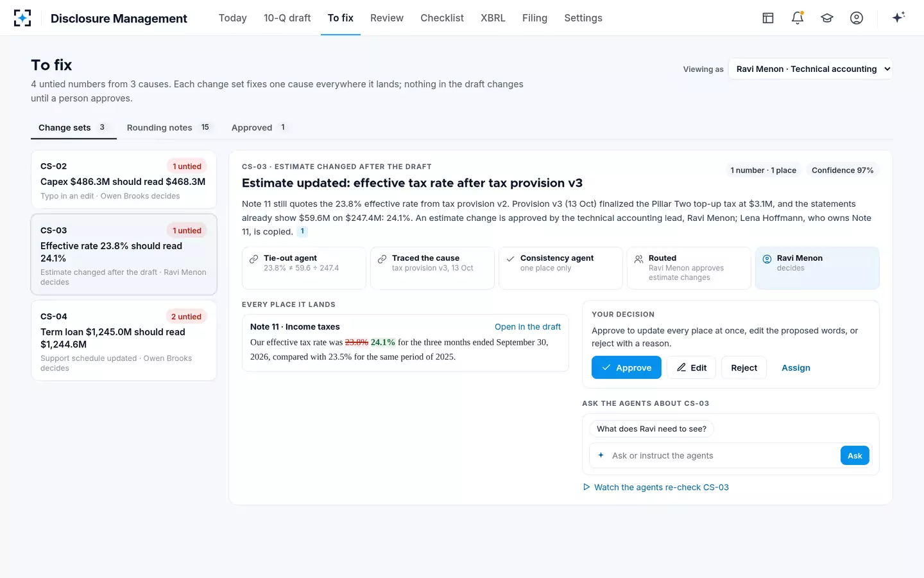Go to the Today tab
This screenshot has width=924, height=578.
[233, 18]
